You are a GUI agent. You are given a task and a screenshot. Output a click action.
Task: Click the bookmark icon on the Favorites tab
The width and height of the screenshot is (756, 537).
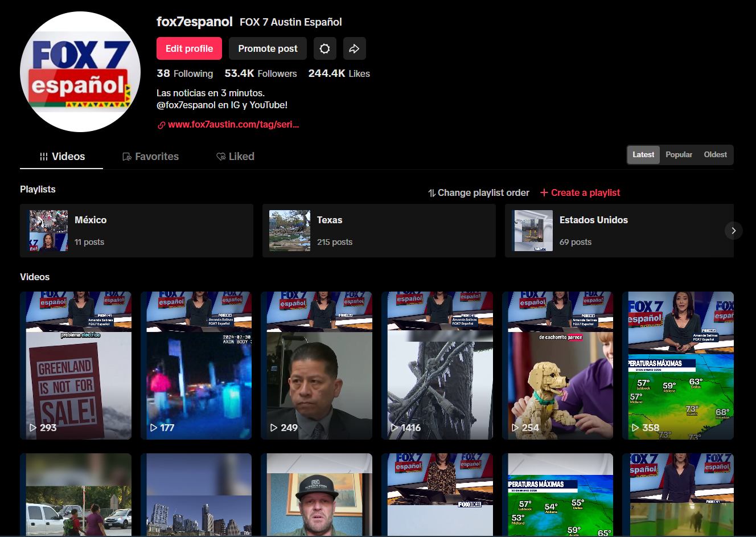pyautogui.click(x=127, y=157)
